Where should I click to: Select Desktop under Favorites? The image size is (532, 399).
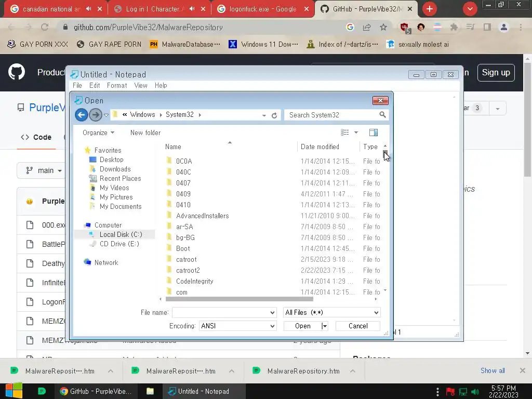111,159
